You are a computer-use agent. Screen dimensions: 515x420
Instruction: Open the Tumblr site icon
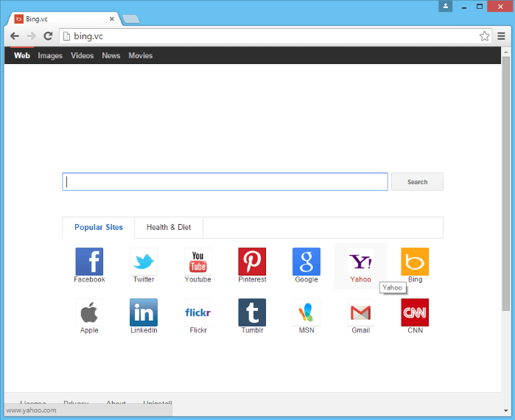pos(252,312)
